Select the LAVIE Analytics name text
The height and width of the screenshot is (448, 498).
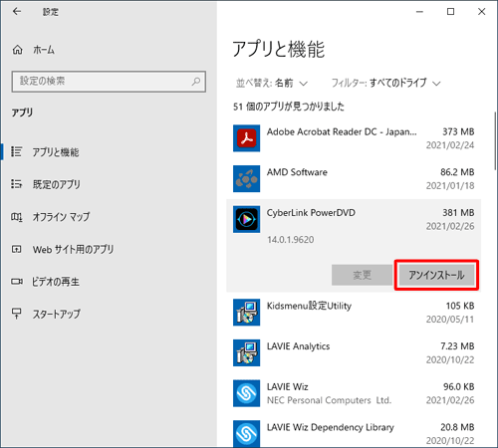(x=299, y=346)
